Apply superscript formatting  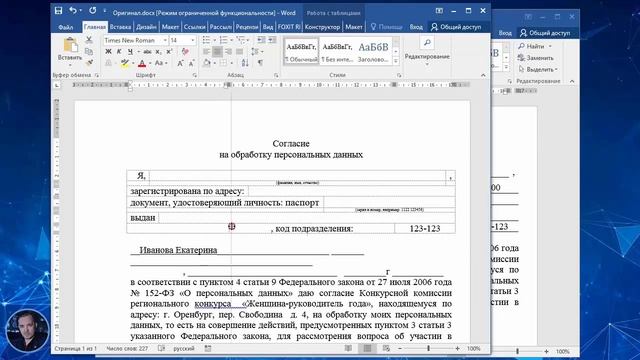point(169,52)
